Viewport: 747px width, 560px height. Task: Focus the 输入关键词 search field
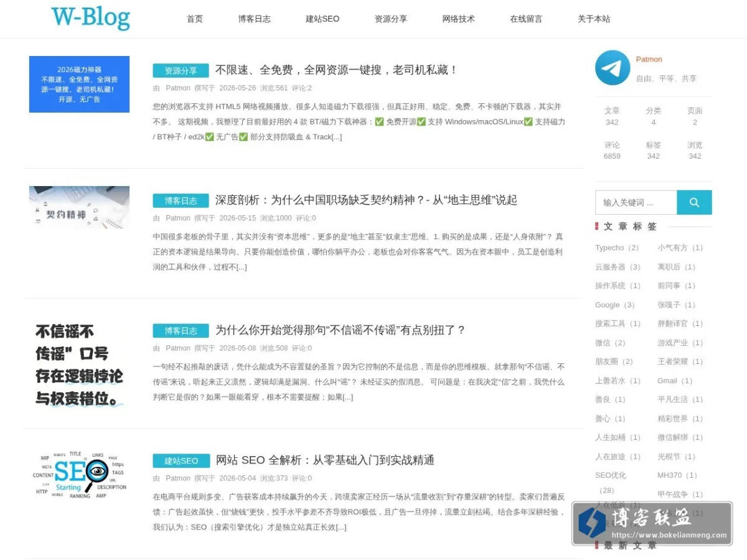coord(636,202)
